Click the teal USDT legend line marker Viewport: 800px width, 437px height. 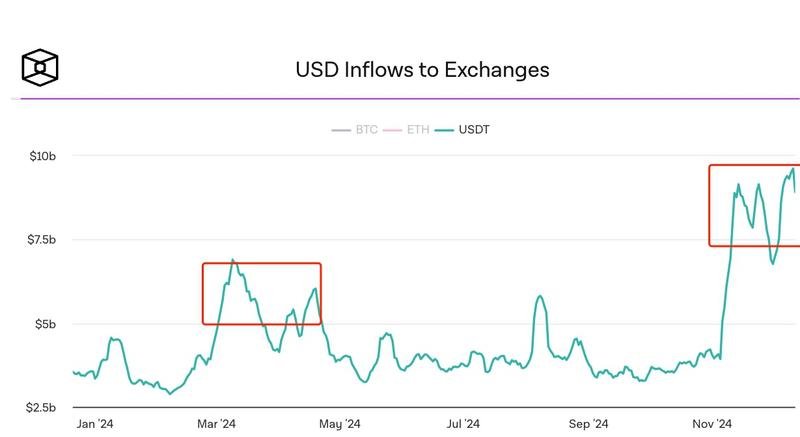pos(443,130)
